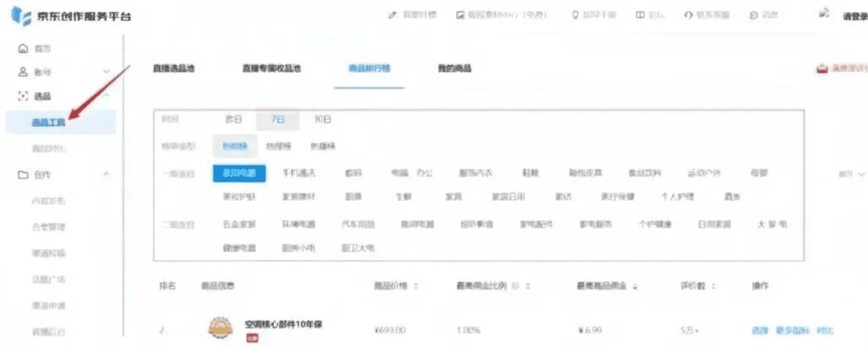Choose the 手机通讯 first-level category
The width and height of the screenshot is (868, 348).
point(299,173)
